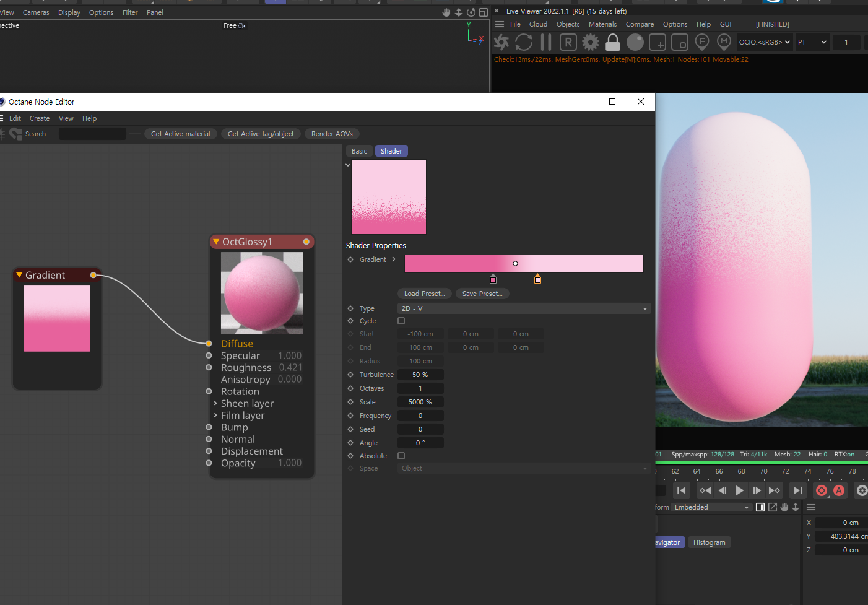Open Live Viewer hamburger menu
Screen dimensions: 868x605
(500, 24)
